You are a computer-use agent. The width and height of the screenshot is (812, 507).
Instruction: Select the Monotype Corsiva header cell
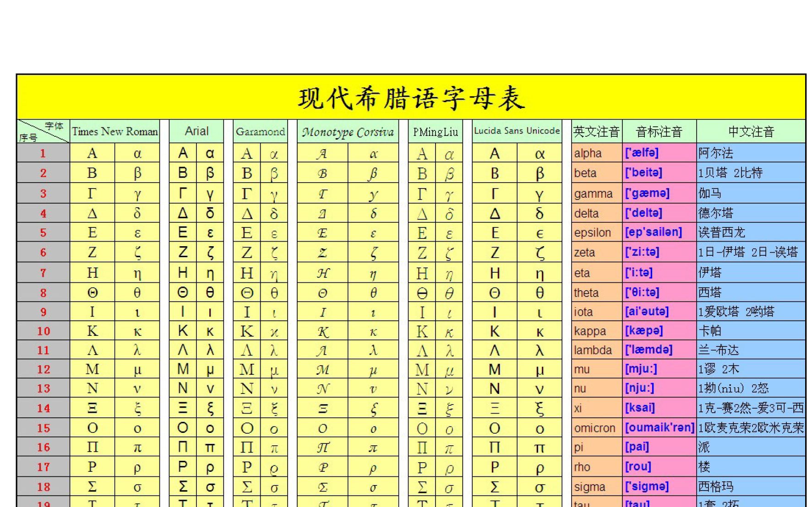tap(348, 132)
